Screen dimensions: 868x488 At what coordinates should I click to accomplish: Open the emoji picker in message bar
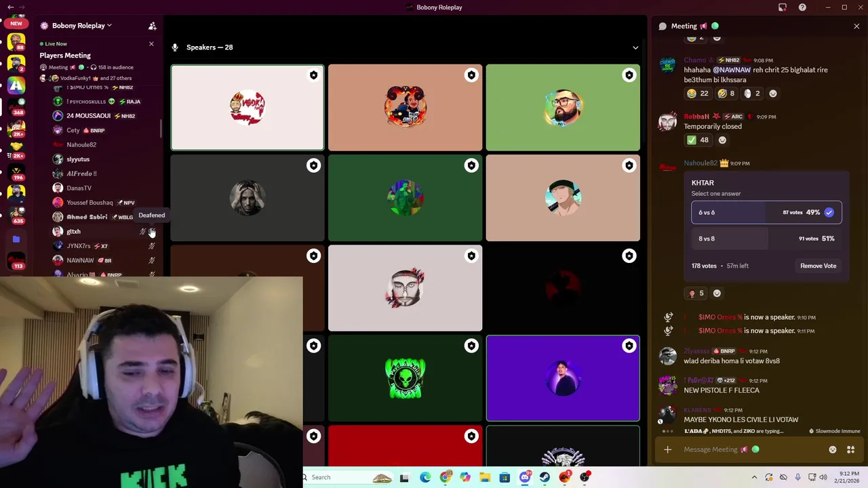click(x=833, y=449)
